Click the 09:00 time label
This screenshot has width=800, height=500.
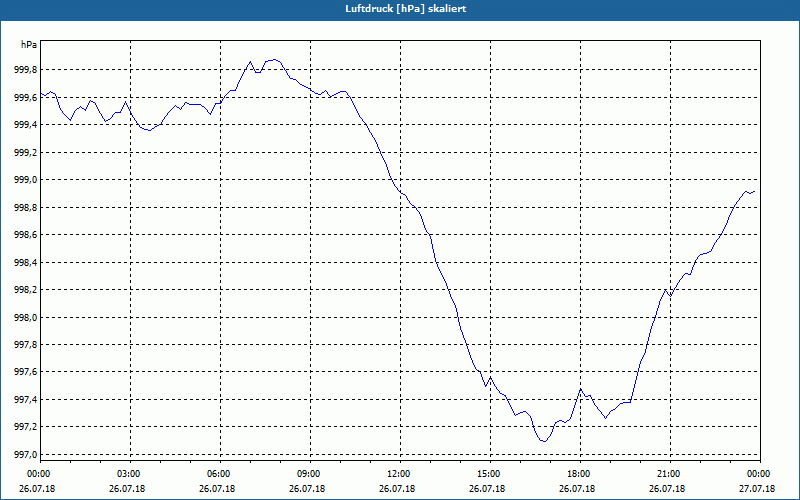(x=310, y=474)
